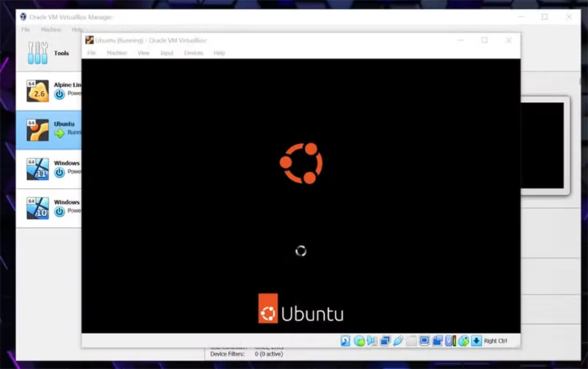Click the hard disk activity indicator in VM status bar

pyautogui.click(x=345, y=340)
